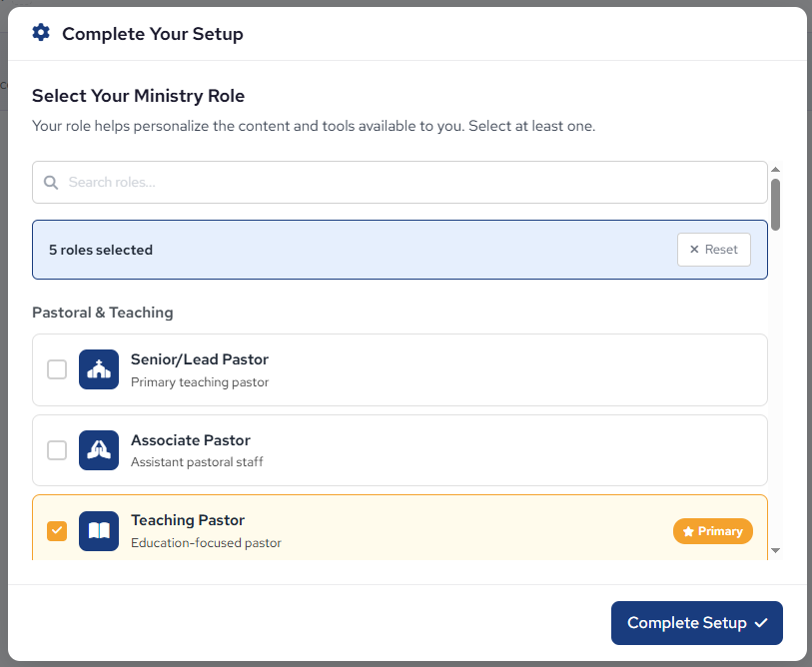Uncheck the Teaching Pastor checkbox
This screenshot has height=667, width=812.
[57, 531]
